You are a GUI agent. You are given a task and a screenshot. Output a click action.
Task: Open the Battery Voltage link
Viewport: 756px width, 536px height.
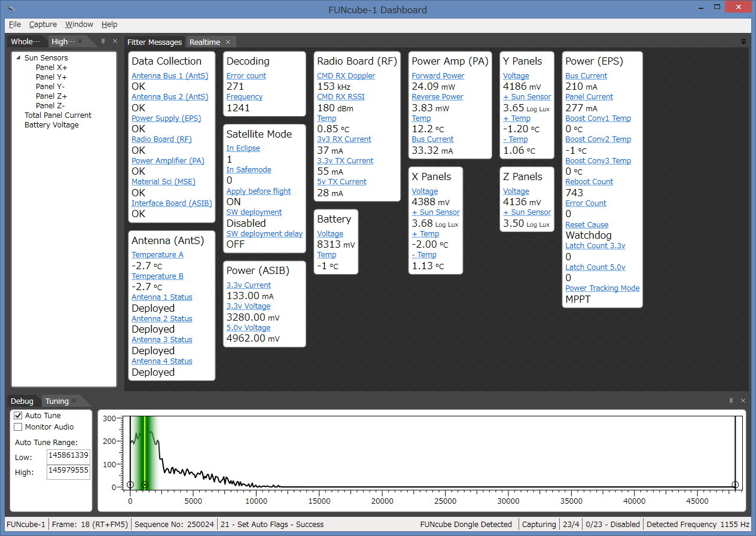(x=330, y=234)
